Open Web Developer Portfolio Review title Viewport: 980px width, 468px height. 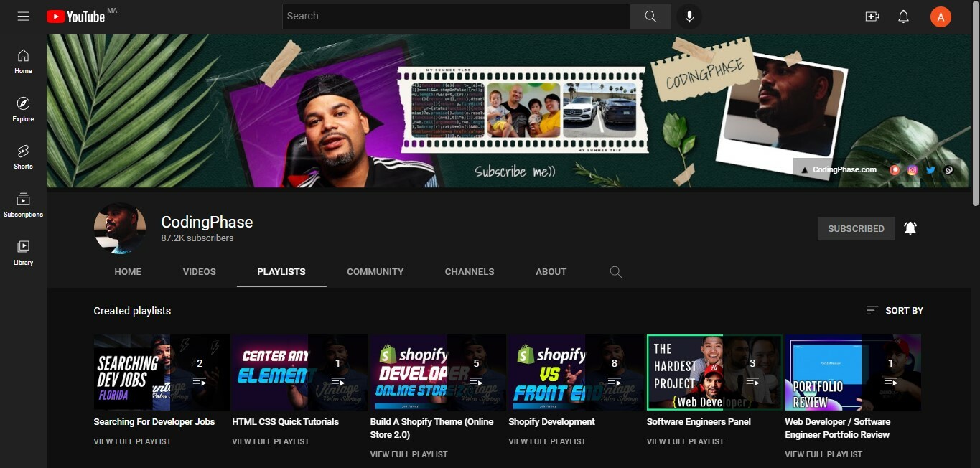(x=838, y=429)
